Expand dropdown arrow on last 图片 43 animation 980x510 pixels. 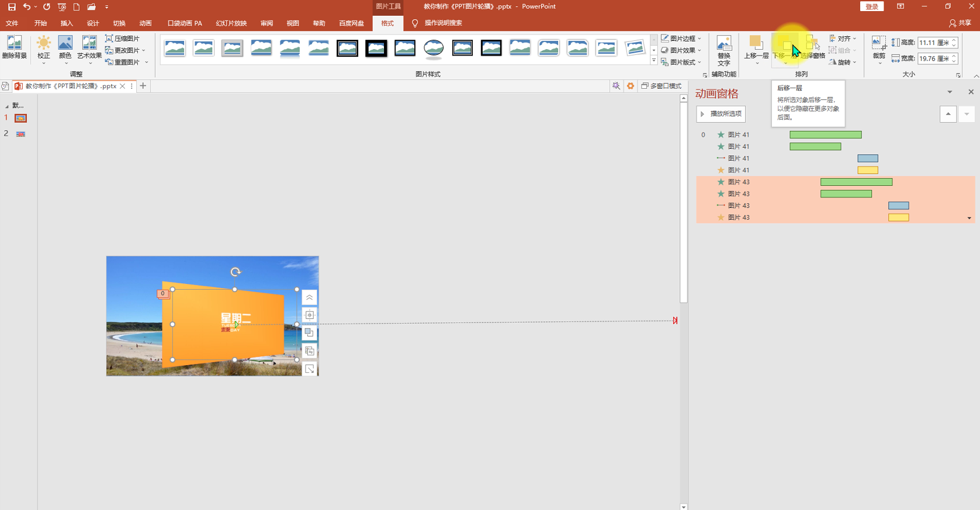(969, 218)
